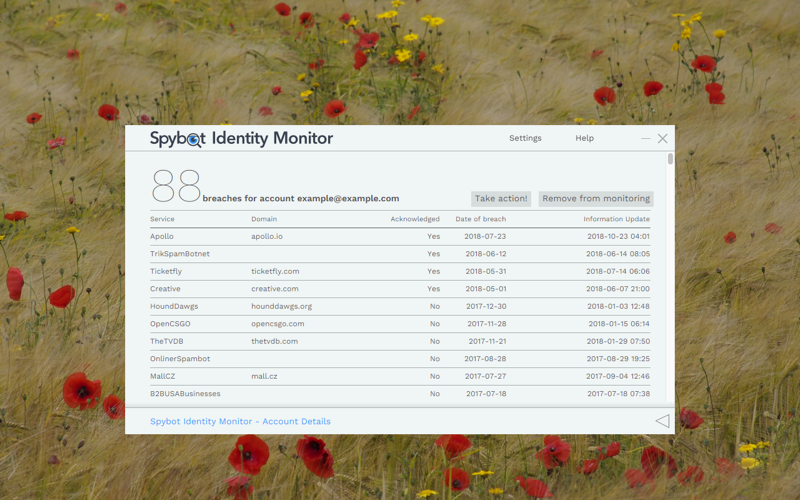
Task: Click the back arrow triangle icon
Action: pos(662,421)
